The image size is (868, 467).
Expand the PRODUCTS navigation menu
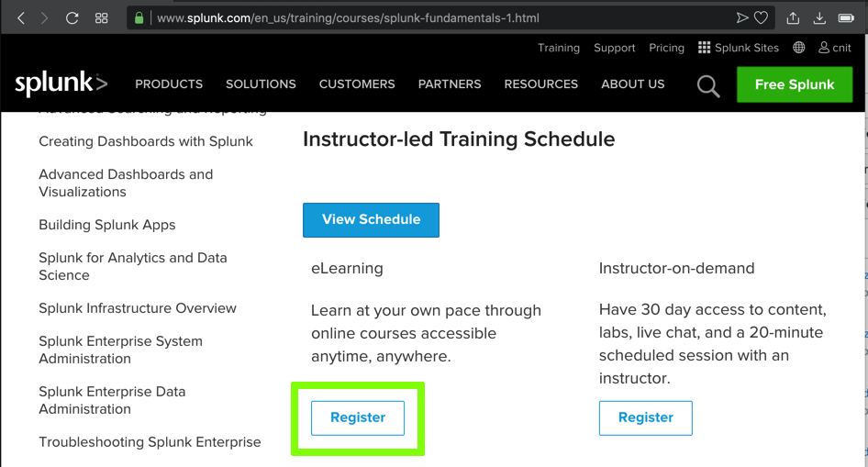169,84
